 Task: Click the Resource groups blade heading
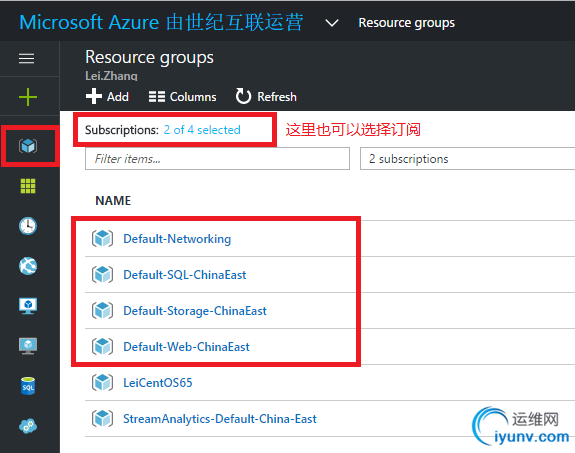click(149, 58)
